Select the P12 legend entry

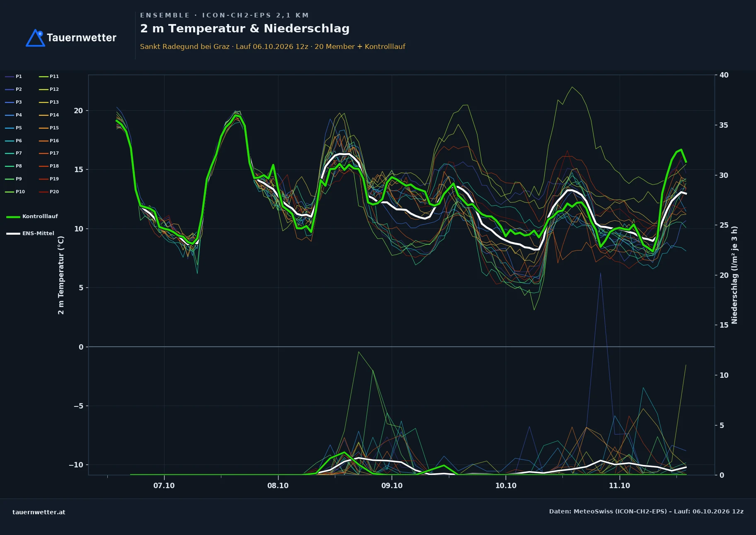[49, 89]
